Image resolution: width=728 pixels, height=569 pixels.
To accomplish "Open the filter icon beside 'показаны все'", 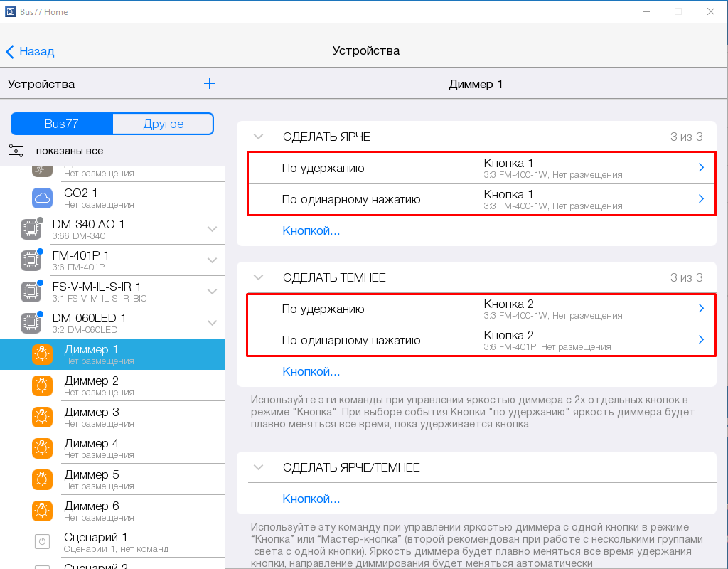I will coord(16,151).
